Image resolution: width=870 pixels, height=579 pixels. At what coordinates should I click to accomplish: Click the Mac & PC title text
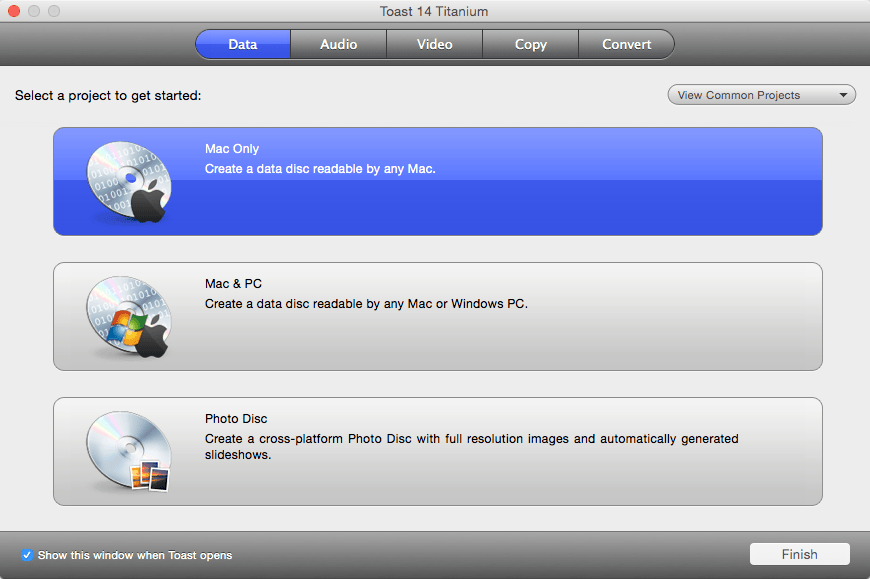pyautogui.click(x=233, y=283)
